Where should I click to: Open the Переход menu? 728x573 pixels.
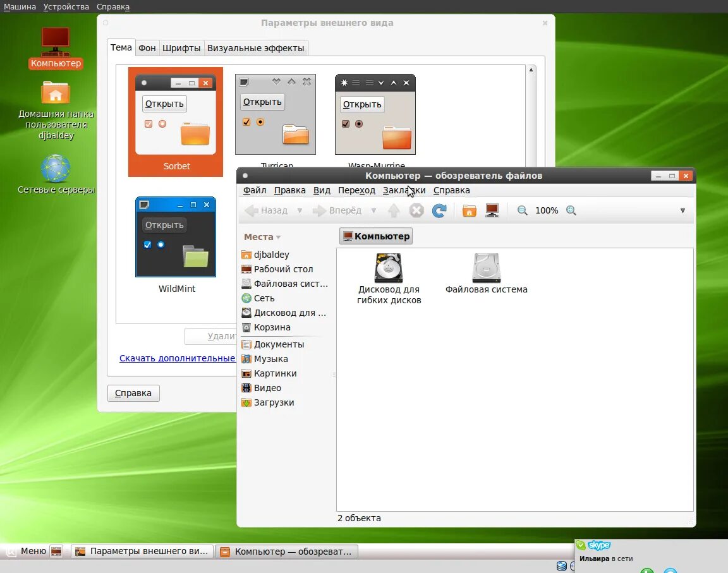[356, 190]
